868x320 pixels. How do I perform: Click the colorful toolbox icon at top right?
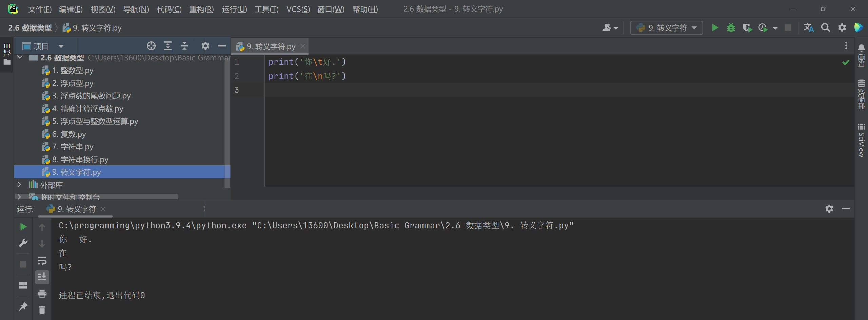[x=859, y=27]
